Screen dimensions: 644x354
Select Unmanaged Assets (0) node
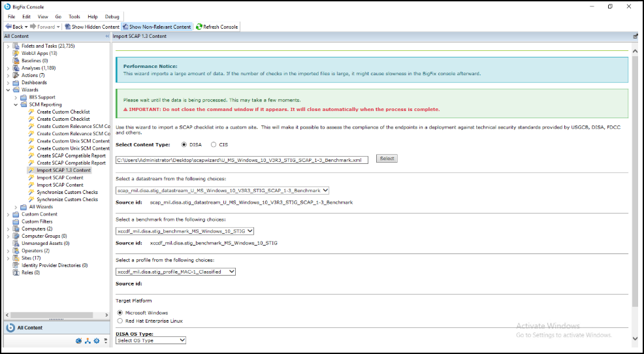pos(45,243)
